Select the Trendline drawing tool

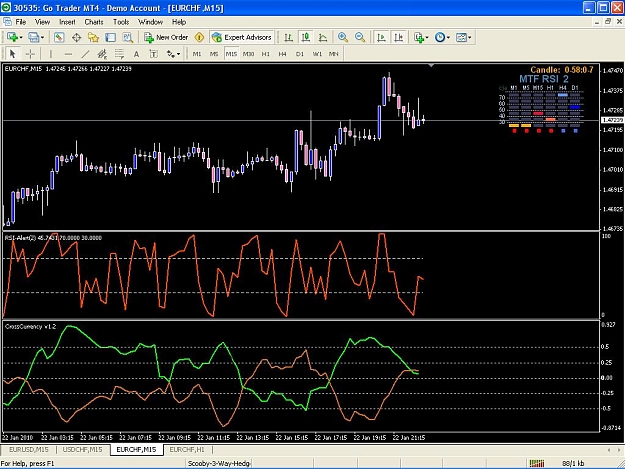(85, 54)
